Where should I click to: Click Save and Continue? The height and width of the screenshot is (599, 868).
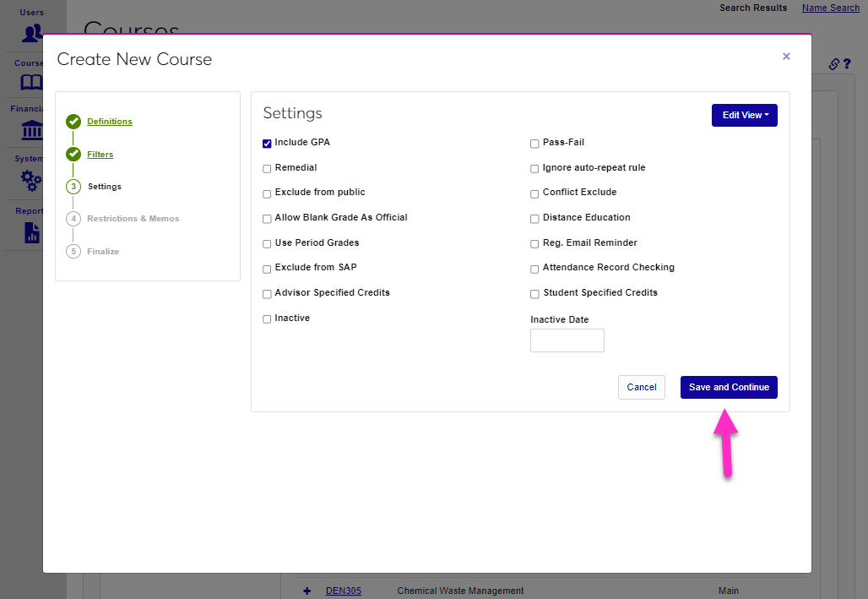[x=729, y=387]
